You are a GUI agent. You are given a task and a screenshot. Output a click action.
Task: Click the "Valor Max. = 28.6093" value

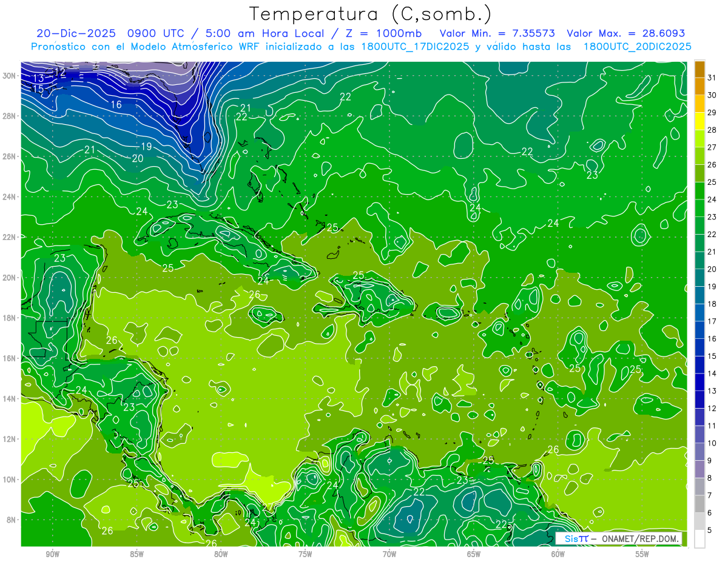[x=626, y=33]
